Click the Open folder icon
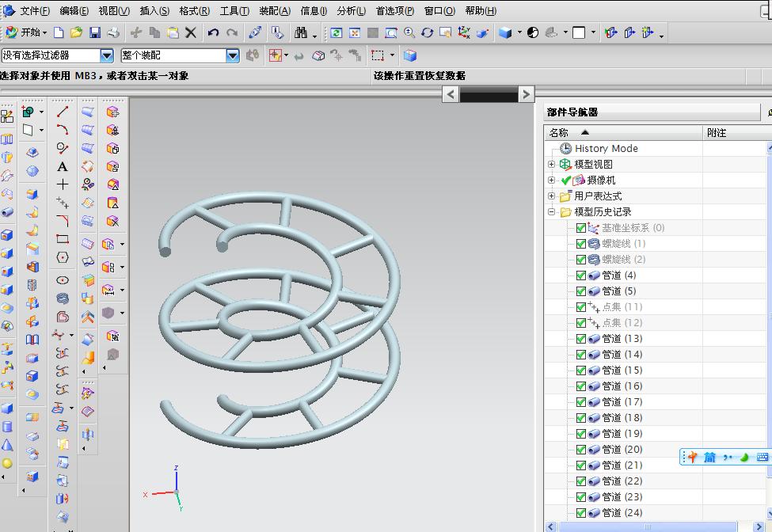The height and width of the screenshot is (532, 772). point(76,32)
